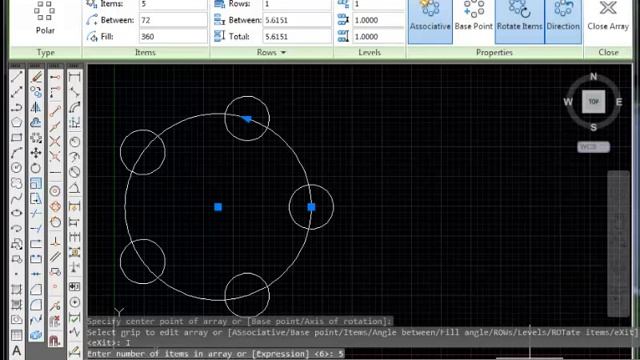Screen dimensions: 640x360
Task: Select the Move modify tool
Action: (36, 153)
